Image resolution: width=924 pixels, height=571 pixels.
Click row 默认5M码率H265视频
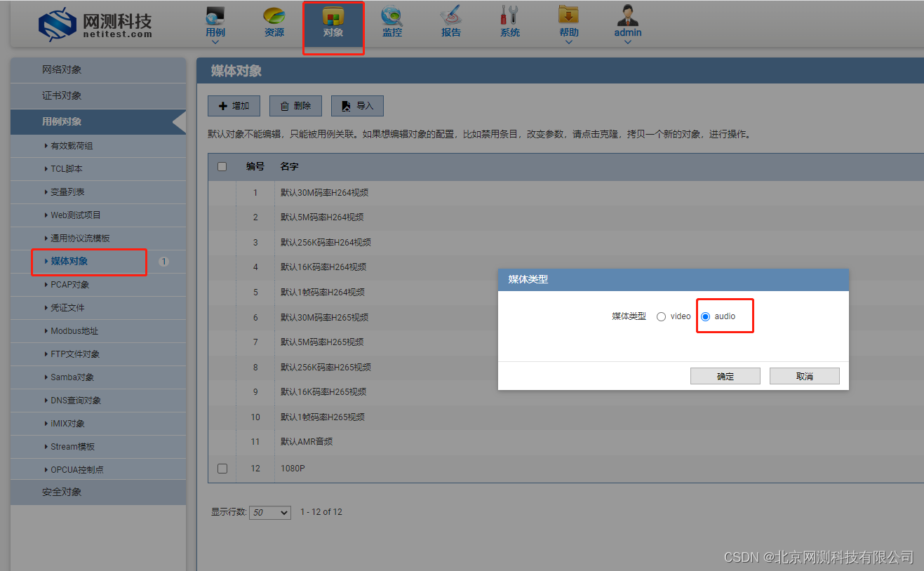(565, 342)
